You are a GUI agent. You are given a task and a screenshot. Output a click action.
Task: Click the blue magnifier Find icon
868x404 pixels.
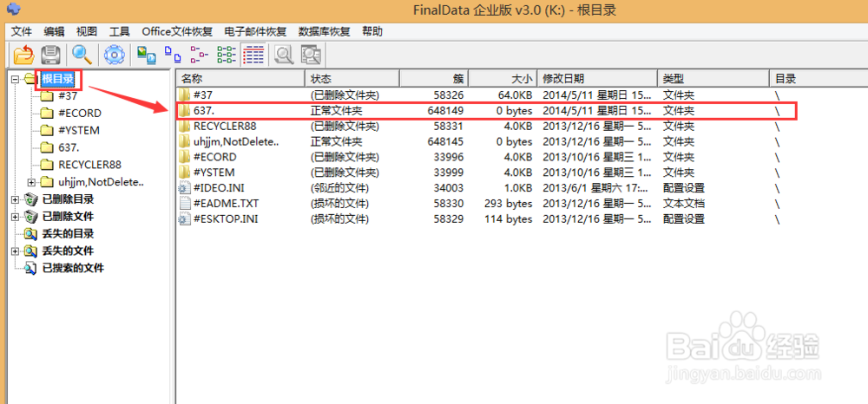(82, 55)
